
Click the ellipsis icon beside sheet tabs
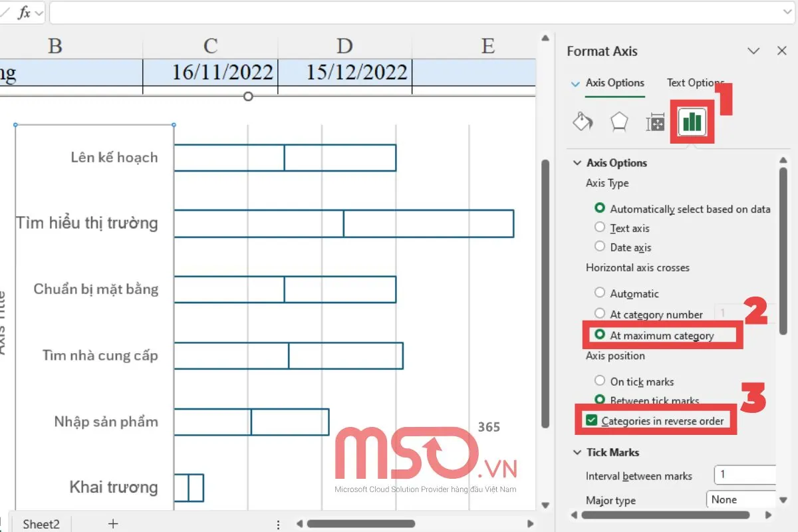[x=278, y=524]
